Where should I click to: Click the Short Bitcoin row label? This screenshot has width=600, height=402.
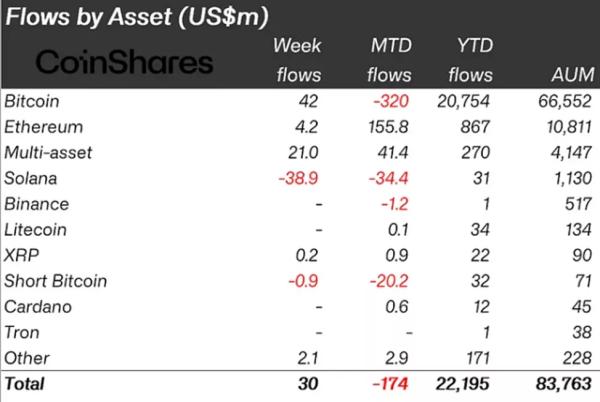[55, 281]
